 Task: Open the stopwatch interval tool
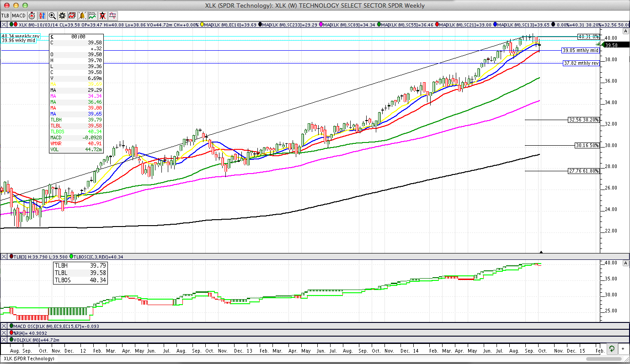click(x=32, y=16)
